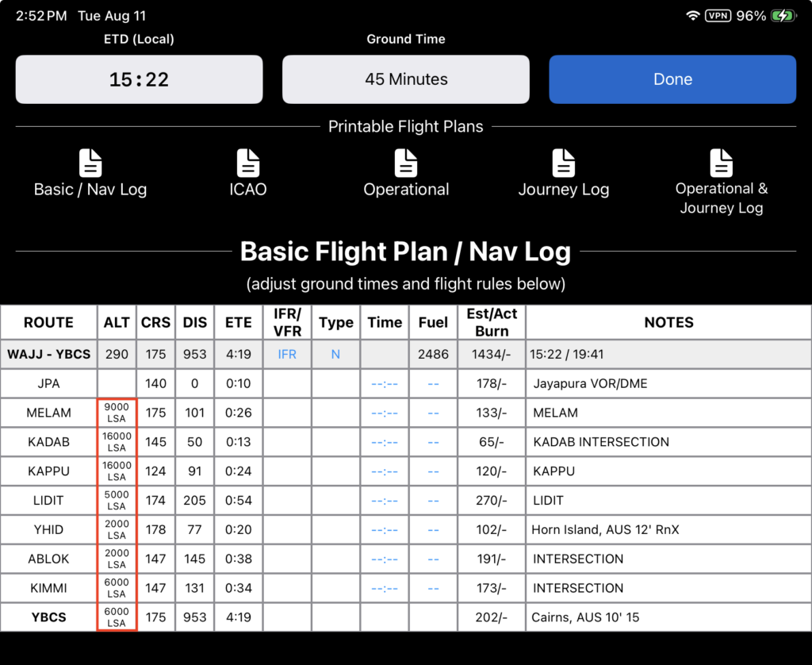Viewport: 812px width, 665px height.
Task: Set the time entry for the JPA waypoint
Action: [385, 383]
